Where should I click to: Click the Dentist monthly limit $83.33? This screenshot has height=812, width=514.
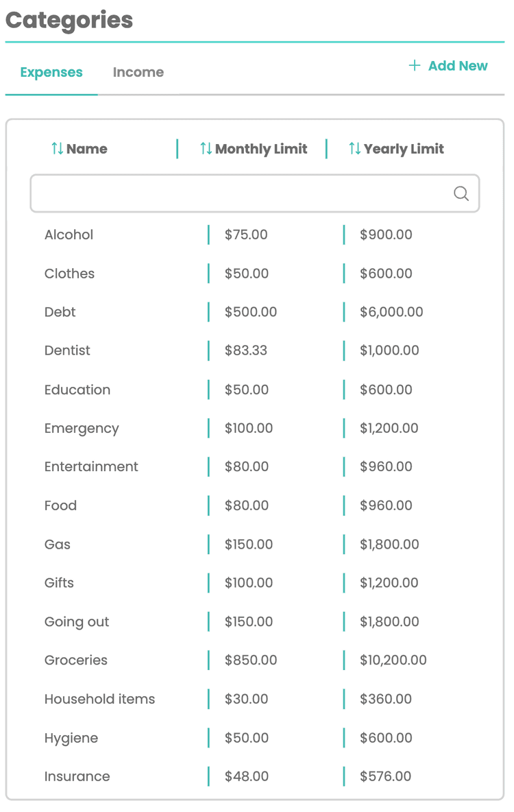click(246, 350)
